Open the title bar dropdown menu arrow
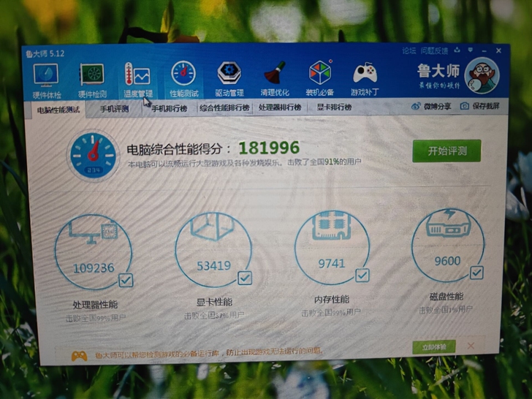The width and height of the screenshot is (532, 399). tap(471, 50)
